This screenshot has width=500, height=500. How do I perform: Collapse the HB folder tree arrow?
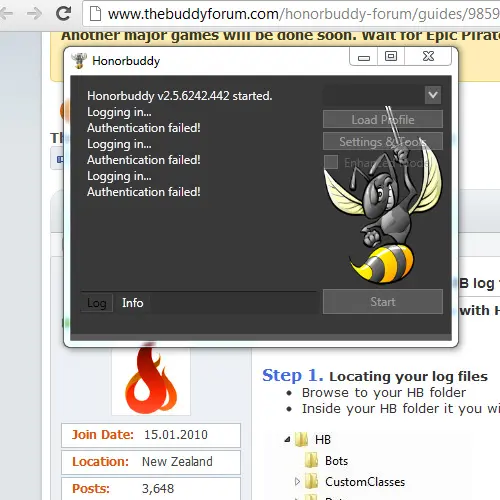point(287,440)
